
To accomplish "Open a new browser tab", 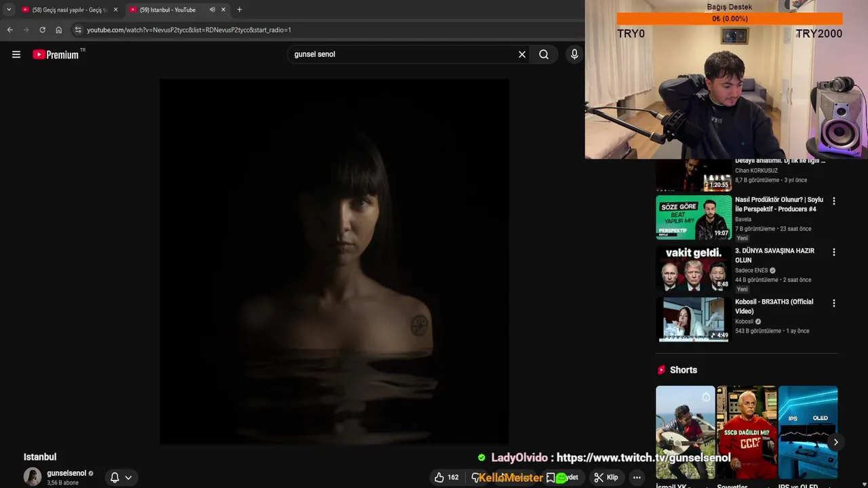I will point(239,9).
